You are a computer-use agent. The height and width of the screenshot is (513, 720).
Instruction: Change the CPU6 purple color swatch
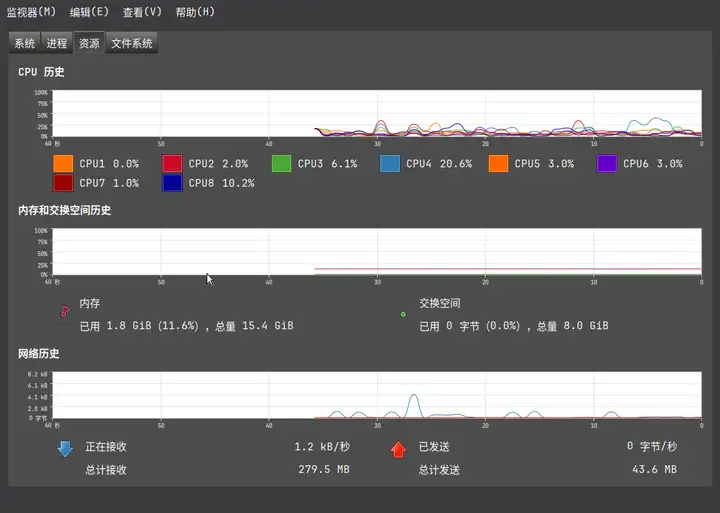pyautogui.click(x=607, y=163)
